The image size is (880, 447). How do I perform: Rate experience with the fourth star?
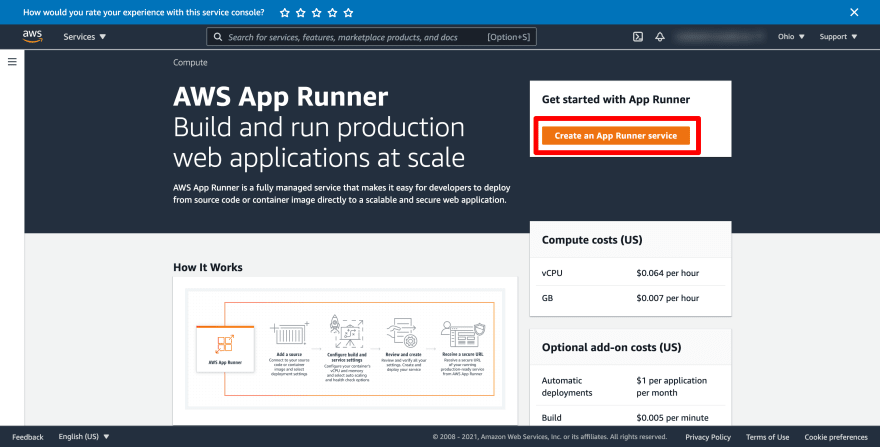pyautogui.click(x=332, y=12)
